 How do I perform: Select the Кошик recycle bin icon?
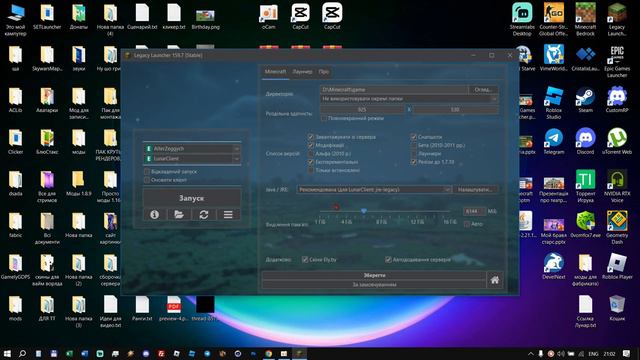617,308
